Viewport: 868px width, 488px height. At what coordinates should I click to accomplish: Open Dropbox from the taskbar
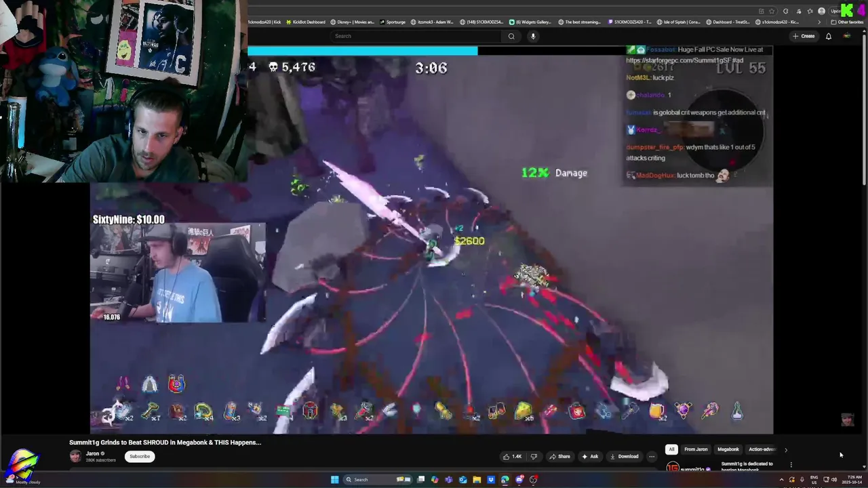(x=491, y=479)
